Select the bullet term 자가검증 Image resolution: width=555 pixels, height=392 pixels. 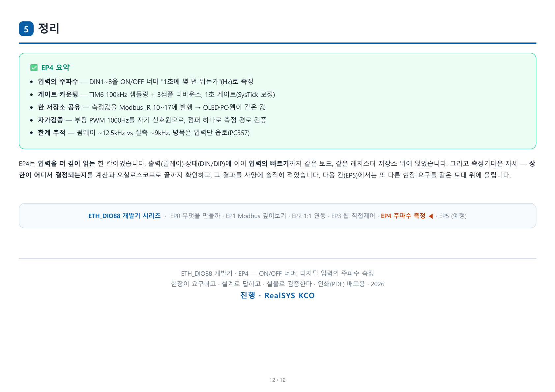[50, 120]
